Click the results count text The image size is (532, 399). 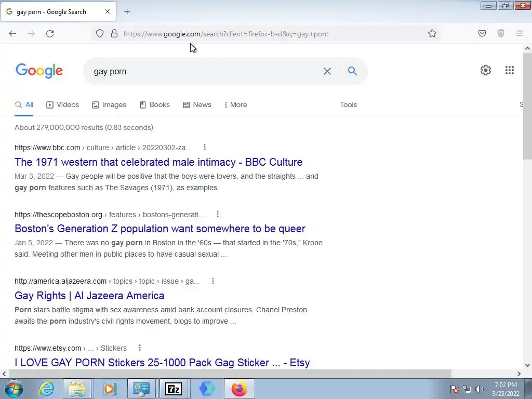pyautogui.click(x=84, y=128)
